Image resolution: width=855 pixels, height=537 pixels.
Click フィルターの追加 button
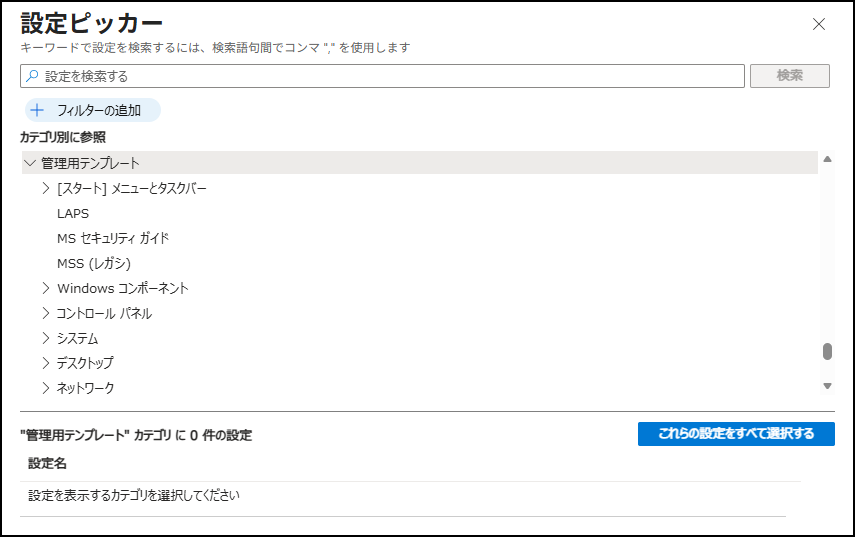coord(93,110)
